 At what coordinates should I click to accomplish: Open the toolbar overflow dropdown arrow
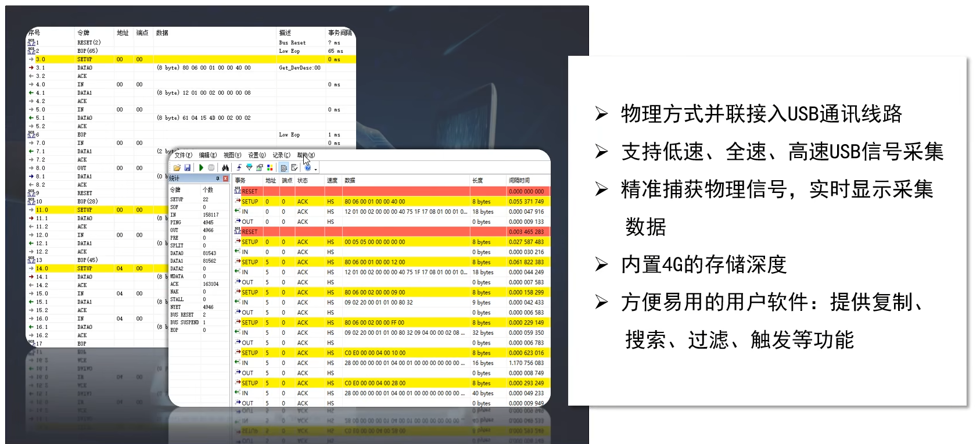pos(315,169)
